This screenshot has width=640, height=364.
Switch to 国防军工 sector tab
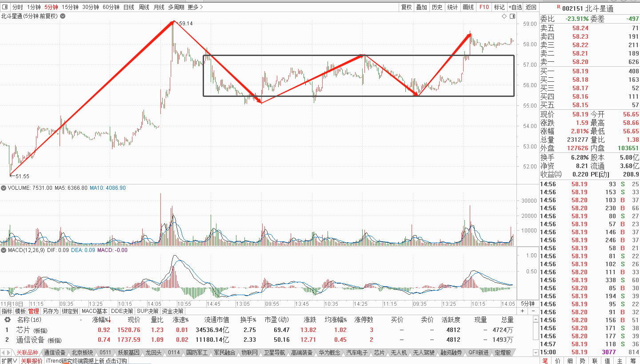pyautogui.click(x=197, y=352)
